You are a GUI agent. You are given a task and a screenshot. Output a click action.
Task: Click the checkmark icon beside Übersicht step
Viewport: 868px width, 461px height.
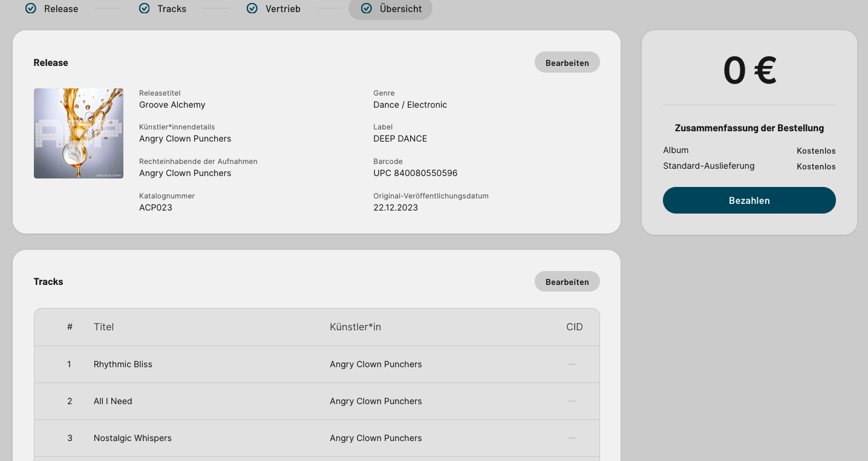(x=366, y=8)
